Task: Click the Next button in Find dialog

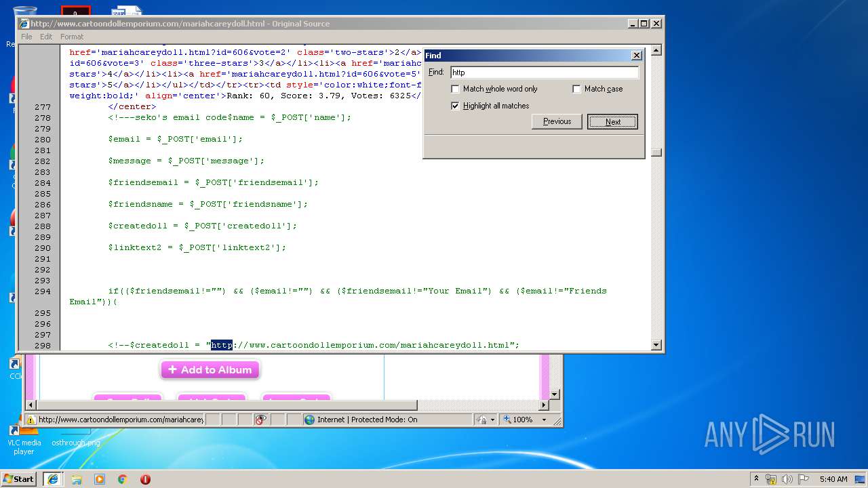Action: point(612,121)
